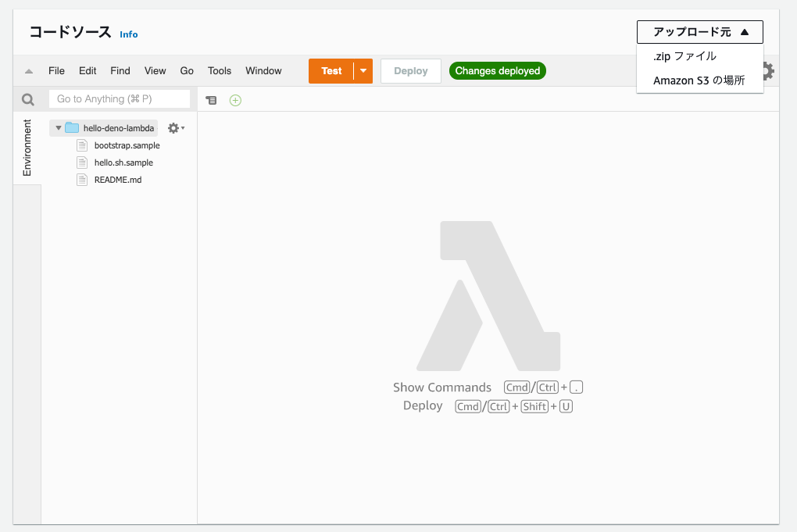The width and height of the screenshot is (797, 532).
Task: Toggle the Environment side panel tab
Action: point(27,148)
